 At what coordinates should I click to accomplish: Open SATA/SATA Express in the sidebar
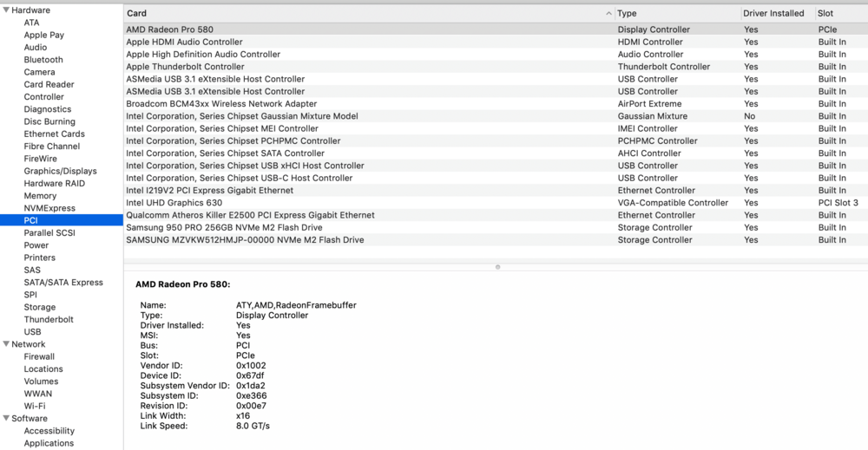coord(63,283)
